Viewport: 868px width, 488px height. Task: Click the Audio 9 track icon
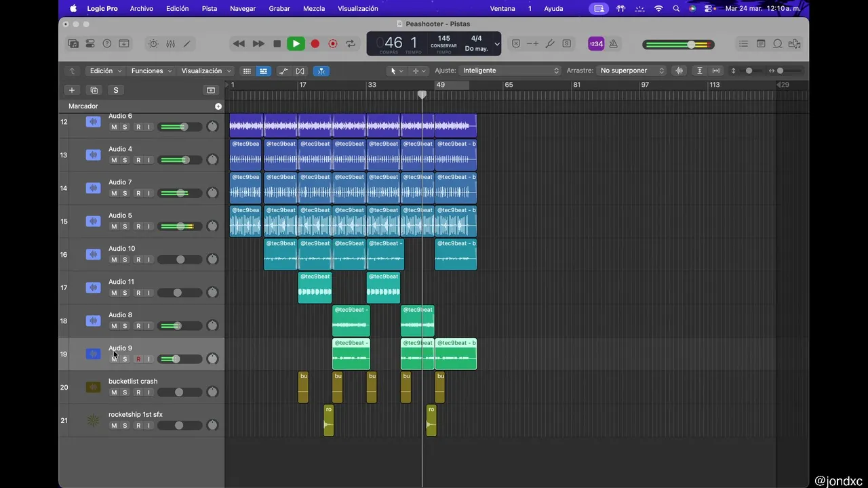pyautogui.click(x=93, y=354)
